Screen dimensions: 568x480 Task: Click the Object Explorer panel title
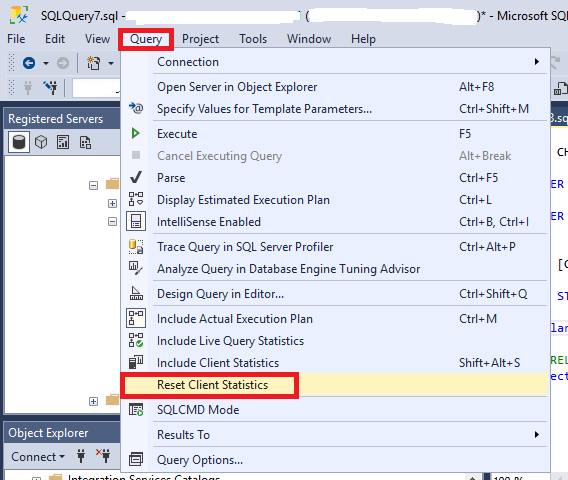48,433
